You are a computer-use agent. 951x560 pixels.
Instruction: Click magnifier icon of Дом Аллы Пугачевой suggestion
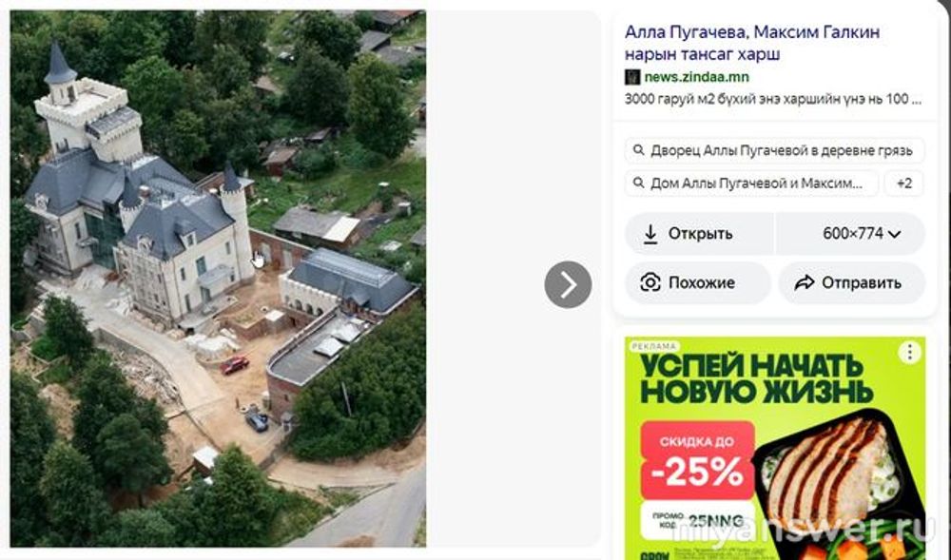click(638, 183)
